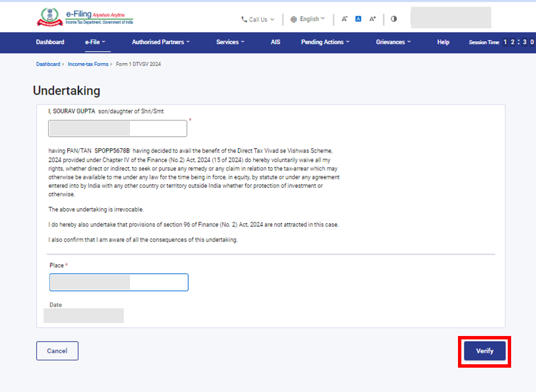Open the Call Us dropdown

point(257,19)
